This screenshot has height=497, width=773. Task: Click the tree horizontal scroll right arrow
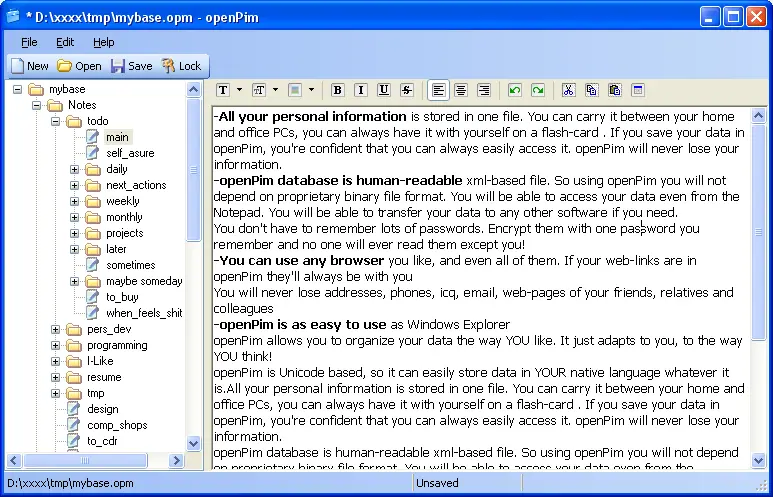(x=176, y=461)
